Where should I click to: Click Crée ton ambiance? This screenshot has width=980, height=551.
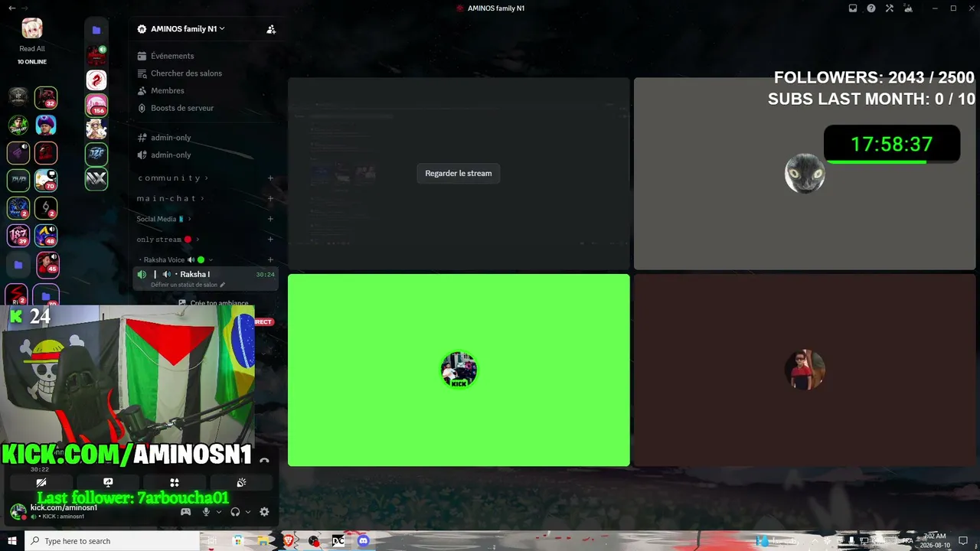pos(219,303)
